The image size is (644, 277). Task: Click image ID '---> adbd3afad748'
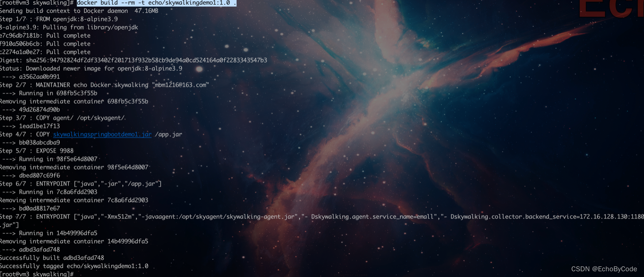(x=31, y=250)
